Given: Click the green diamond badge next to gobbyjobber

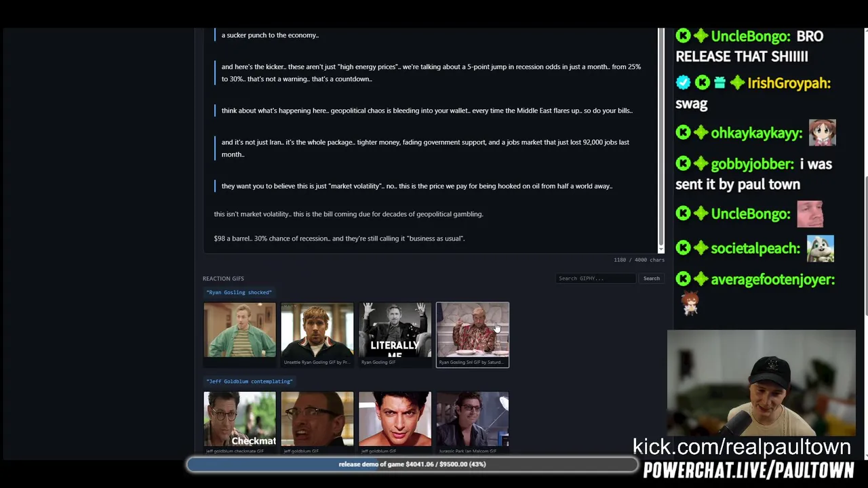Looking at the screenshot, I should click(x=701, y=163).
